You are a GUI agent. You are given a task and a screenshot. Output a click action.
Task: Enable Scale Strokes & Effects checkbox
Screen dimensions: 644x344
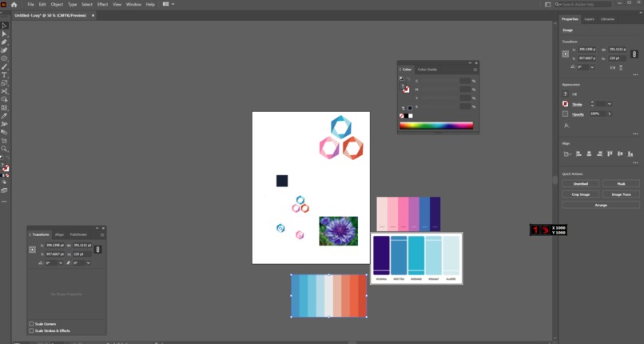pos(31,330)
